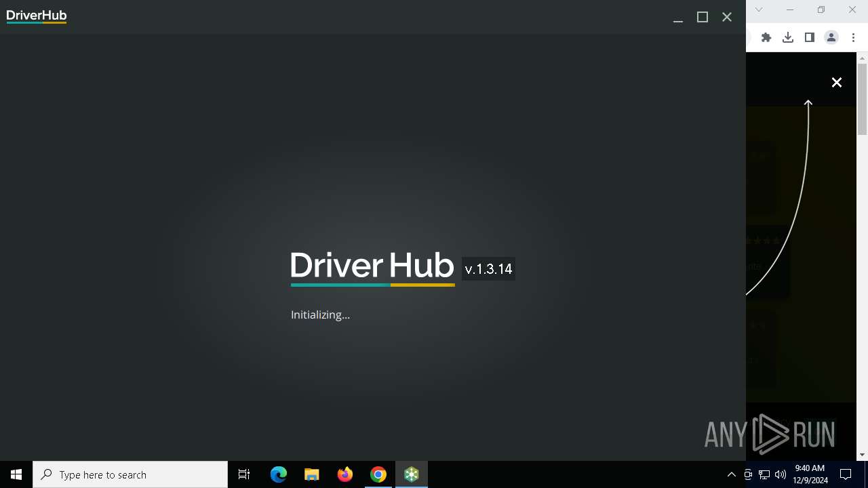Open Chrome three-dot menu
The width and height of the screenshot is (868, 488).
pos(853,37)
